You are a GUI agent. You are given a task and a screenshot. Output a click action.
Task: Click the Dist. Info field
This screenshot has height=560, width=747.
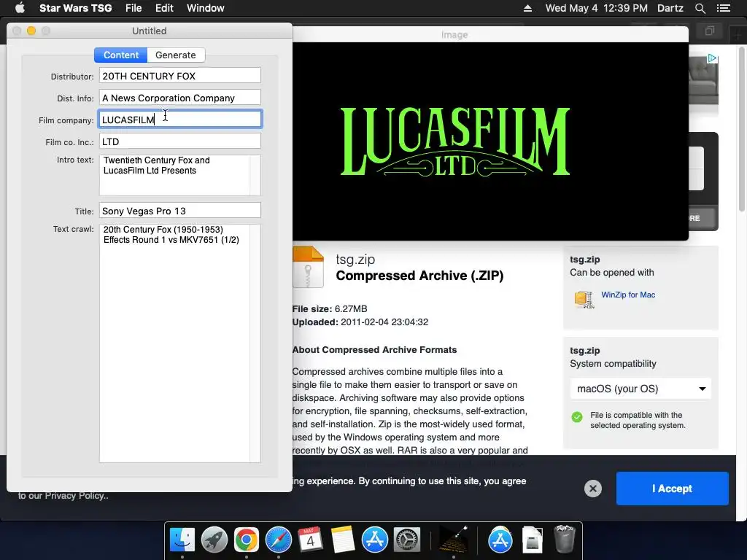click(x=180, y=98)
